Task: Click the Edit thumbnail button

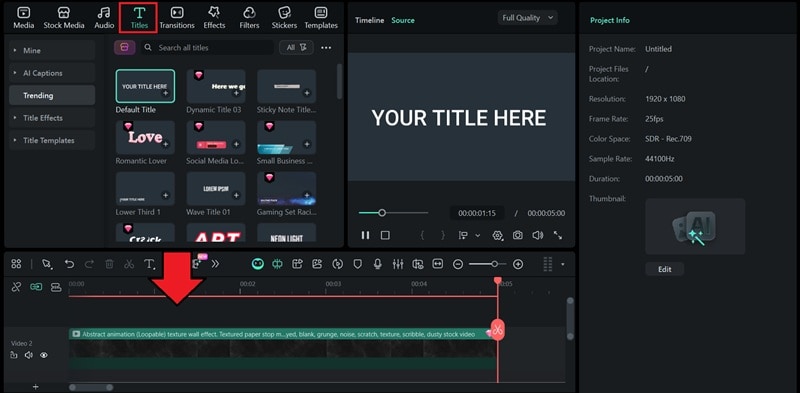Action: [665, 269]
